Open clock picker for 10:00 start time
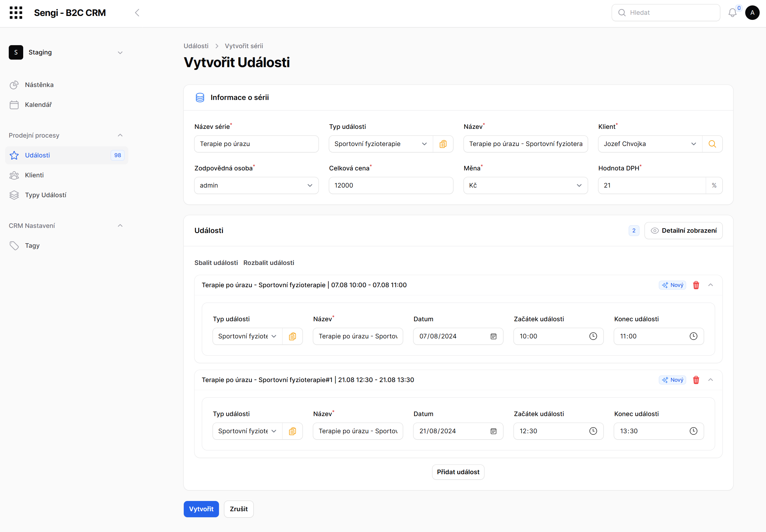Image resolution: width=766 pixels, height=532 pixels. (x=593, y=336)
